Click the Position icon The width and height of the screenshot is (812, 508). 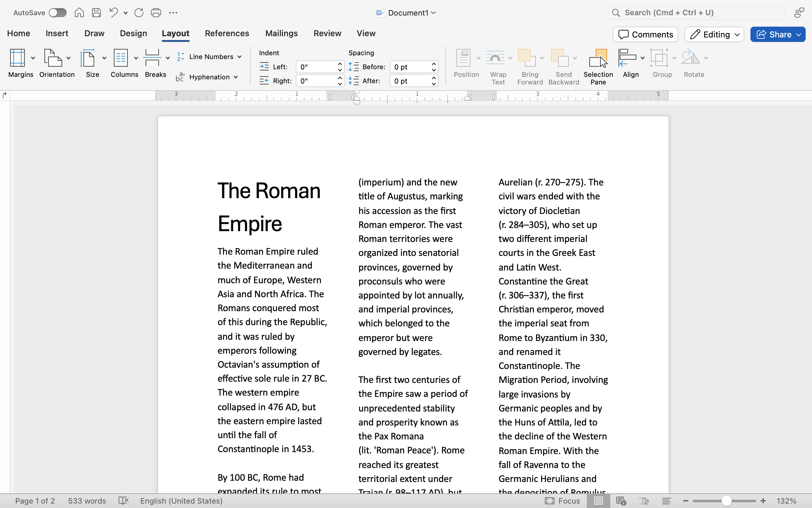click(463, 58)
